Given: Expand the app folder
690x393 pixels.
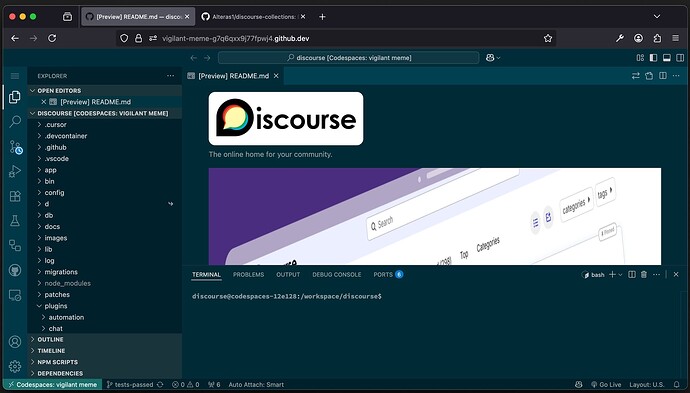Looking at the screenshot, I should tap(105, 170).
